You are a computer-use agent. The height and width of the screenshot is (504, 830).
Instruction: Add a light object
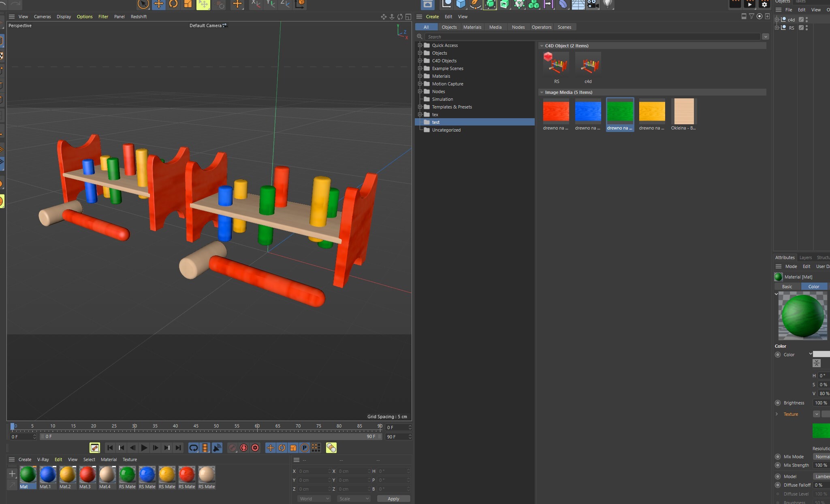tap(607, 4)
